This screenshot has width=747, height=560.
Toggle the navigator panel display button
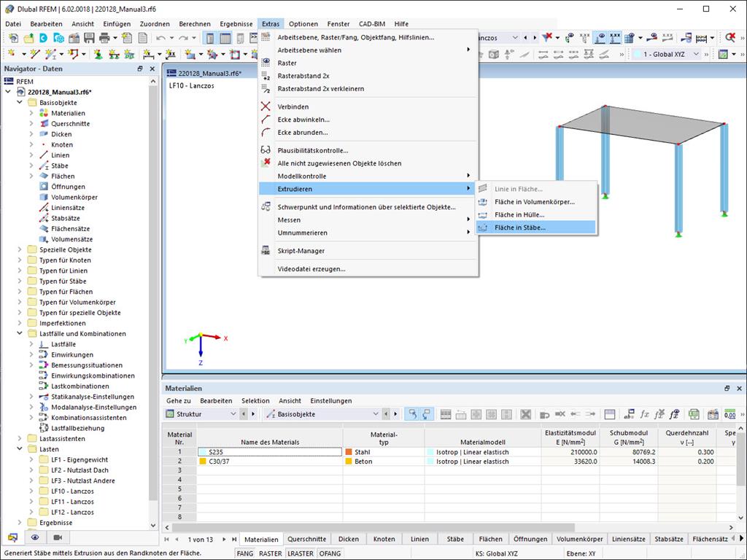pyautogui.click(x=210, y=38)
